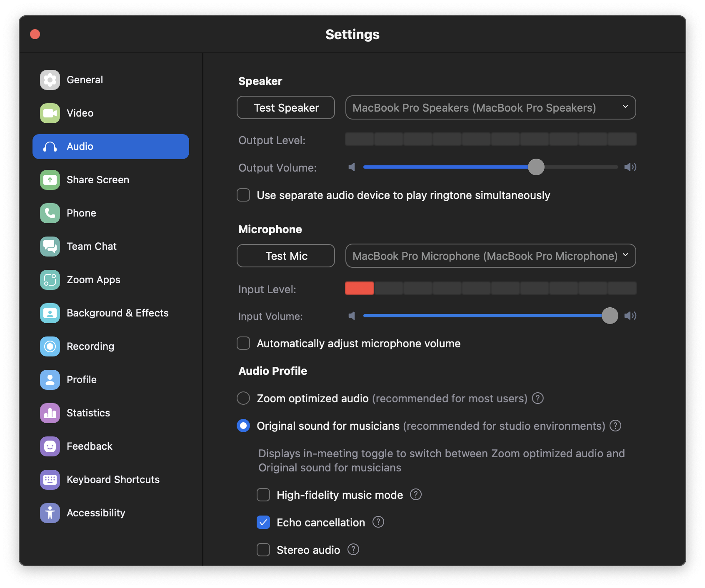Click the Input Level meter bar
Viewport: 705px width, 588px height.
[x=491, y=288]
